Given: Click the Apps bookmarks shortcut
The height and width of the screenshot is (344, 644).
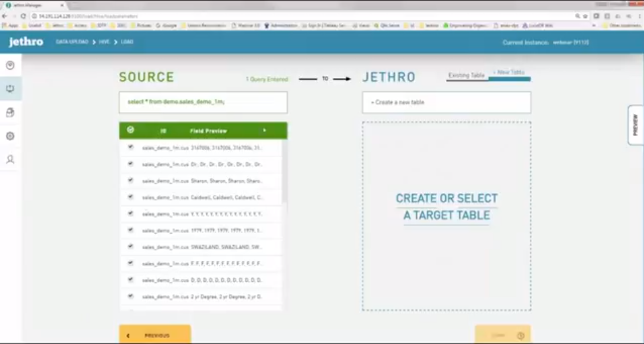Looking at the screenshot, I should coord(11,25).
